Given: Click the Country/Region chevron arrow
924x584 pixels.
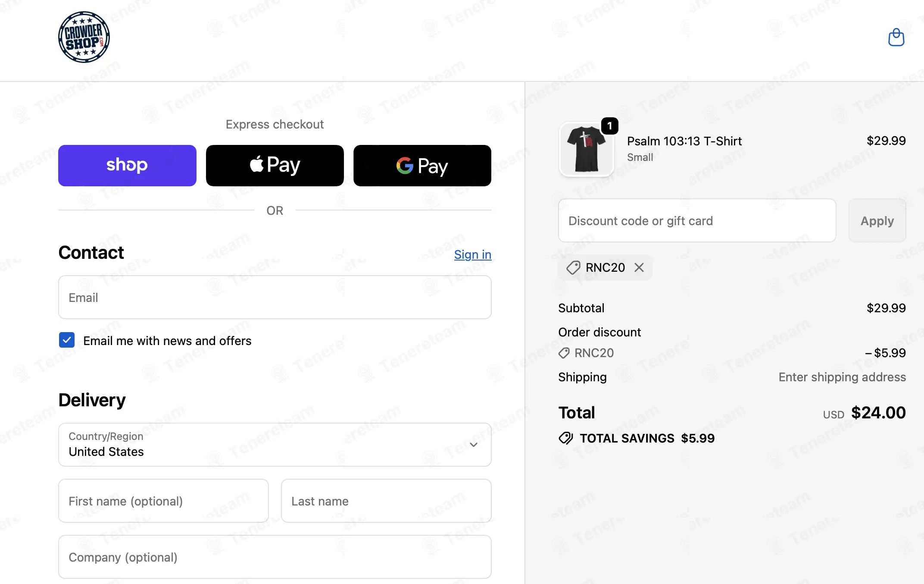Looking at the screenshot, I should tap(474, 445).
